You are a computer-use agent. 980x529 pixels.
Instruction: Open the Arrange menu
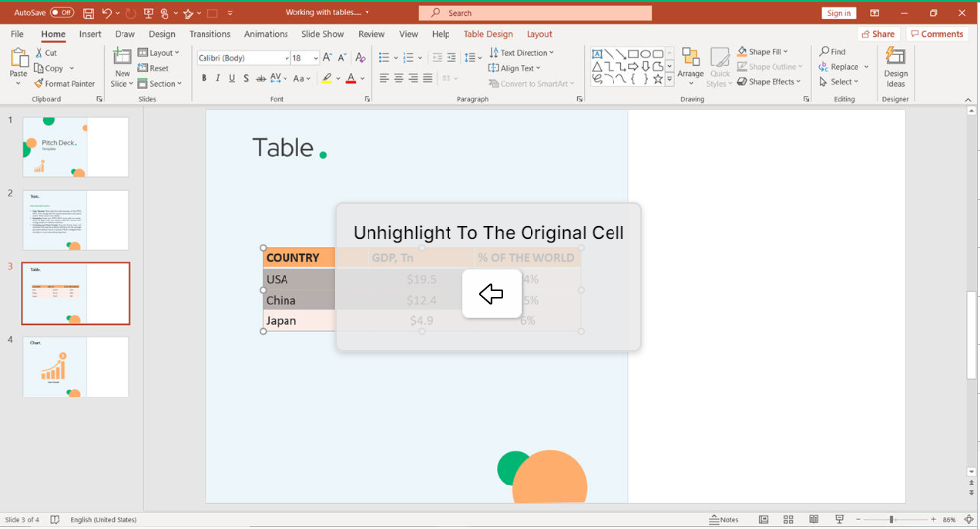click(691, 67)
